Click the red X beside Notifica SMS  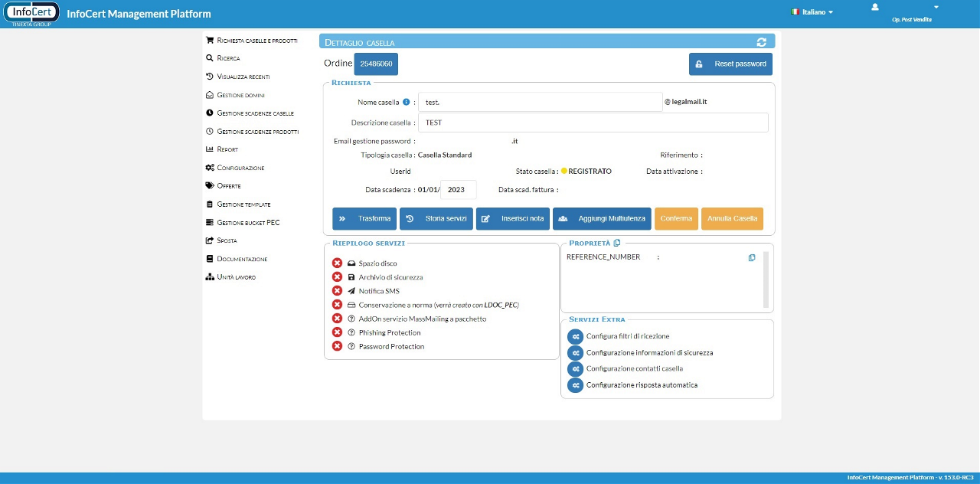click(337, 291)
